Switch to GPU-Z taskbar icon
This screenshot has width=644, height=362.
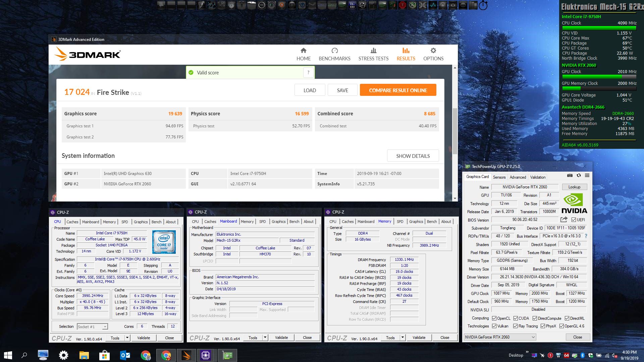click(227, 355)
